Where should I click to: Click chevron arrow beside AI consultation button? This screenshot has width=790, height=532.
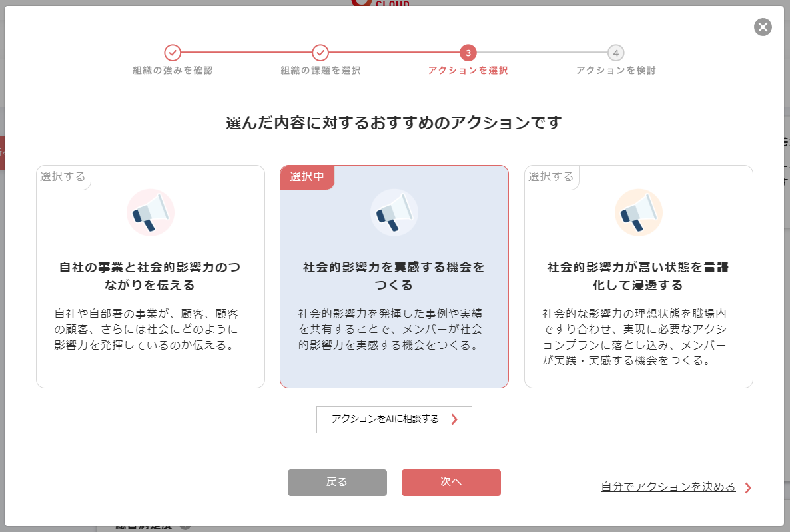pyautogui.click(x=454, y=419)
